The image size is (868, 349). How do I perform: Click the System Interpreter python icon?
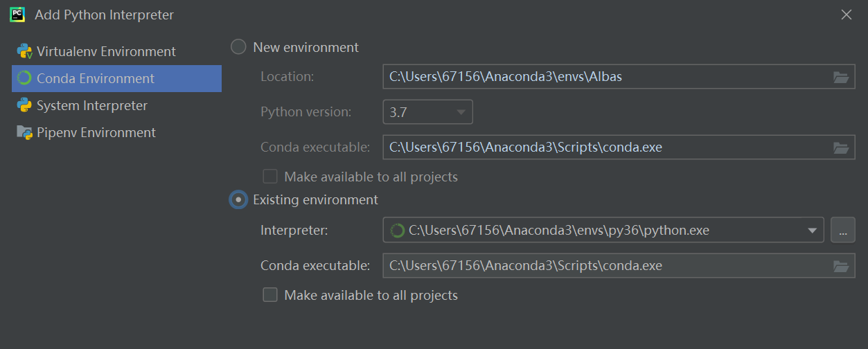click(x=25, y=105)
